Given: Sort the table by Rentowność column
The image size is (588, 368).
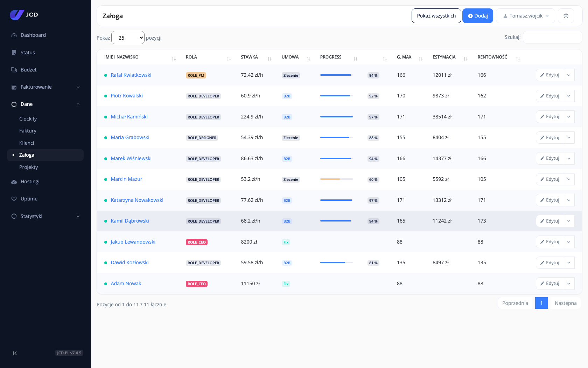Looking at the screenshot, I should pos(518,59).
